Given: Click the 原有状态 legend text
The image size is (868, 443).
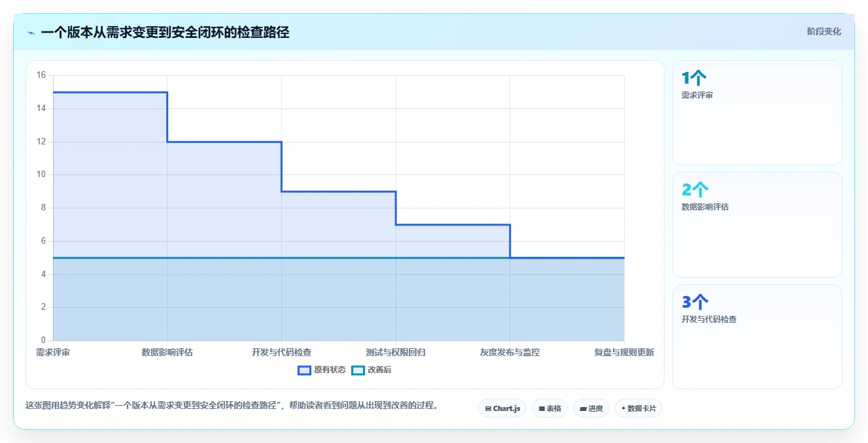Looking at the screenshot, I should click(330, 370).
